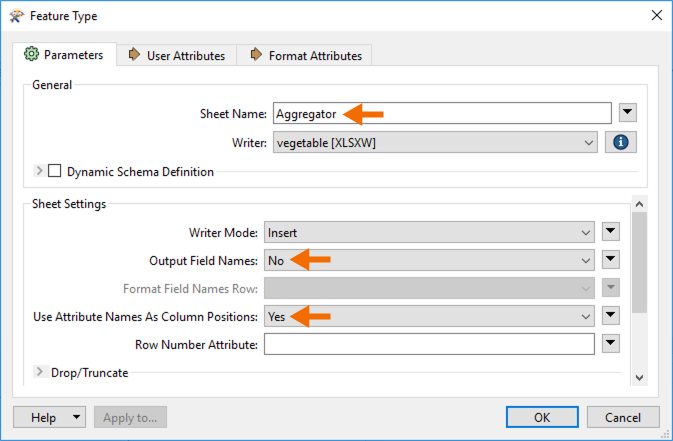Open the Sheet Name arrow menu button
The width and height of the screenshot is (673, 441).
pos(628,113)
